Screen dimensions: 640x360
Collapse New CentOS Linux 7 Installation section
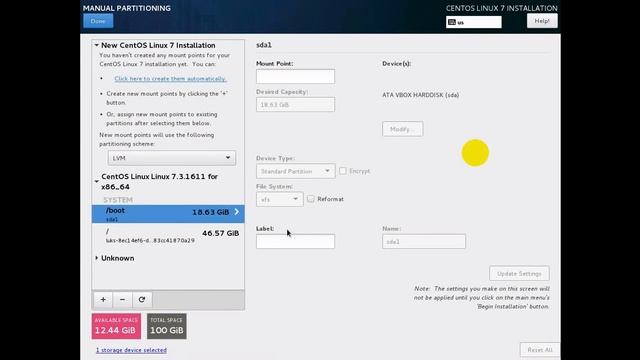click(97, 45)
